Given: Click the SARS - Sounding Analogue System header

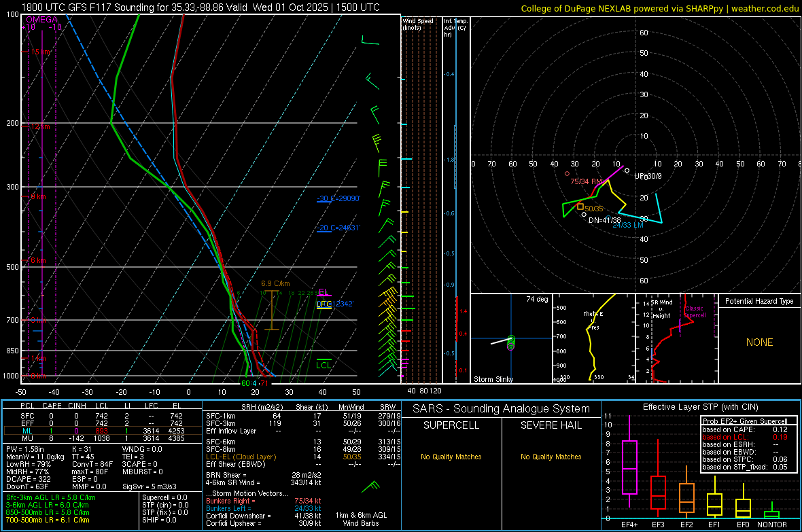Looking at the screenshot, I should 502,408.
